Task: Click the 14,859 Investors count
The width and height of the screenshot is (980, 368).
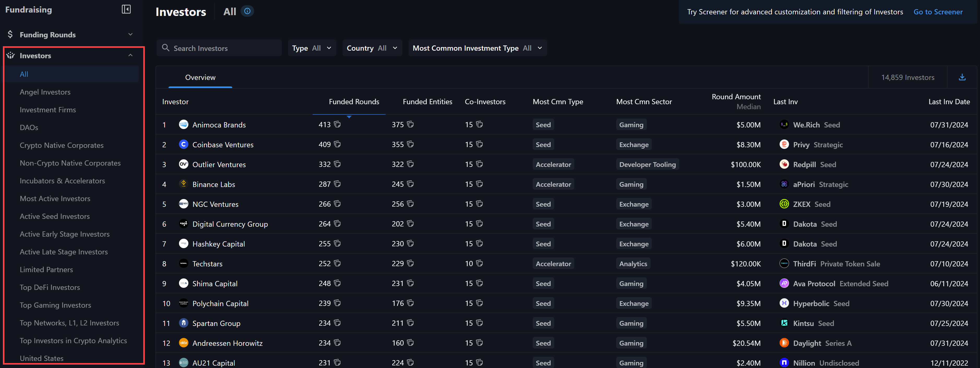Action: point(908,77)
